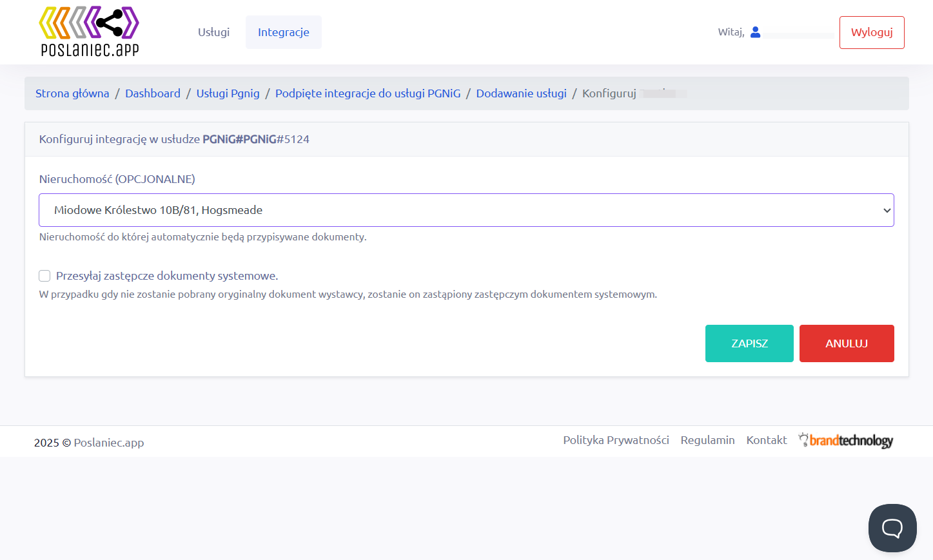Click the user profile icon
933x560 pixels.
[756, 32]
